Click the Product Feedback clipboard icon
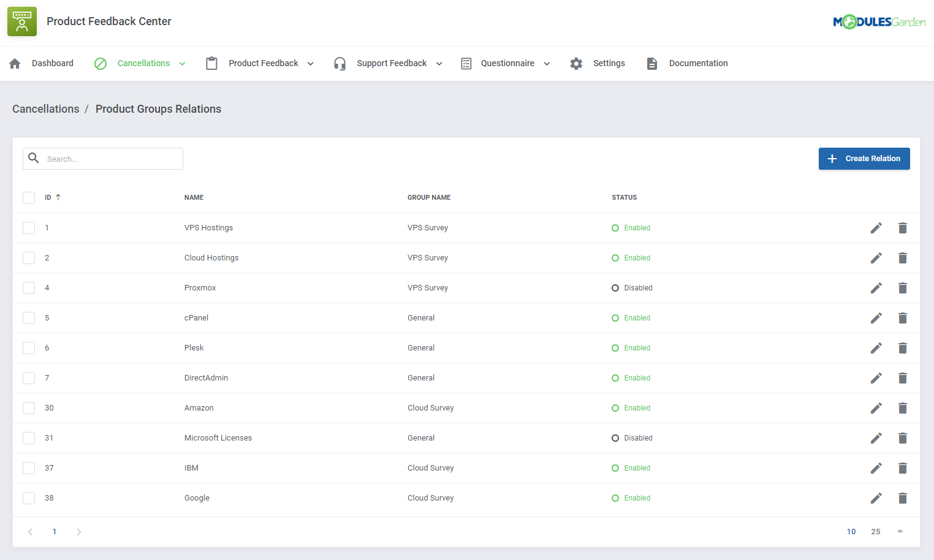 tap(211, 63)
